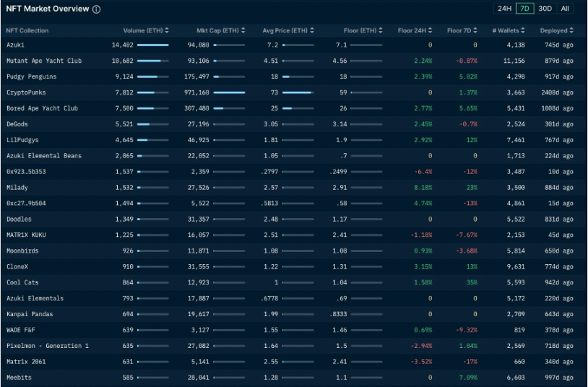Open the Pudgy Penguins collection
Viewport: 588px width, 387px height.
pos(32,77)
